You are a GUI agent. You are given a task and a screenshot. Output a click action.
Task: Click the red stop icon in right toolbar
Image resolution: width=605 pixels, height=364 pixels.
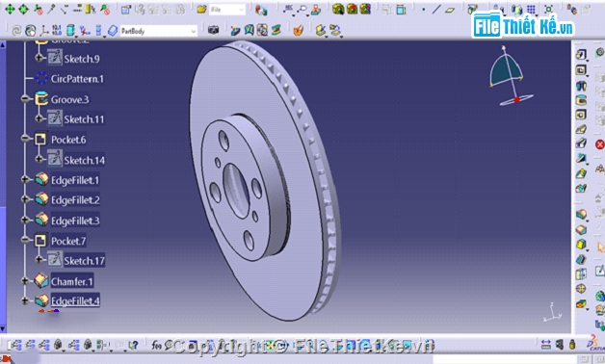600,144
